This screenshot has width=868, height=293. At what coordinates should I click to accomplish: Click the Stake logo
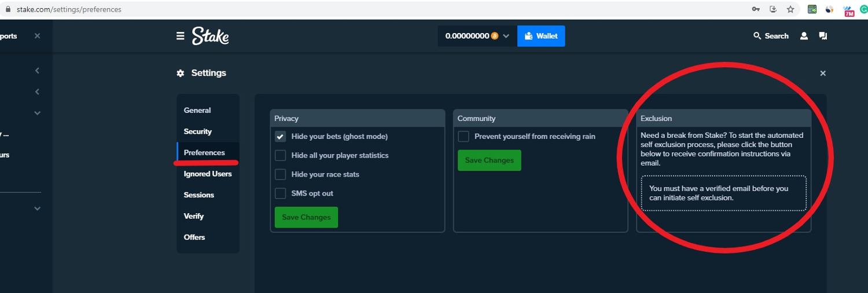[x=211, y=36]
